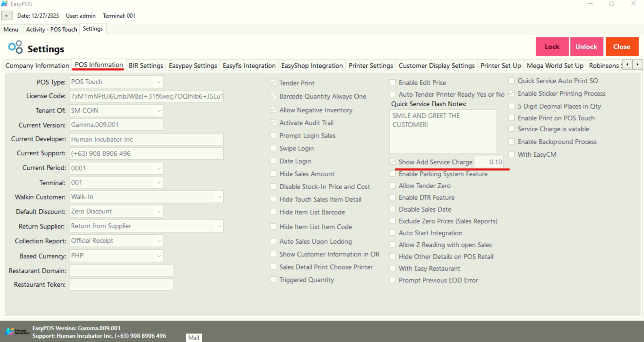Click the Unlock button

586,47
